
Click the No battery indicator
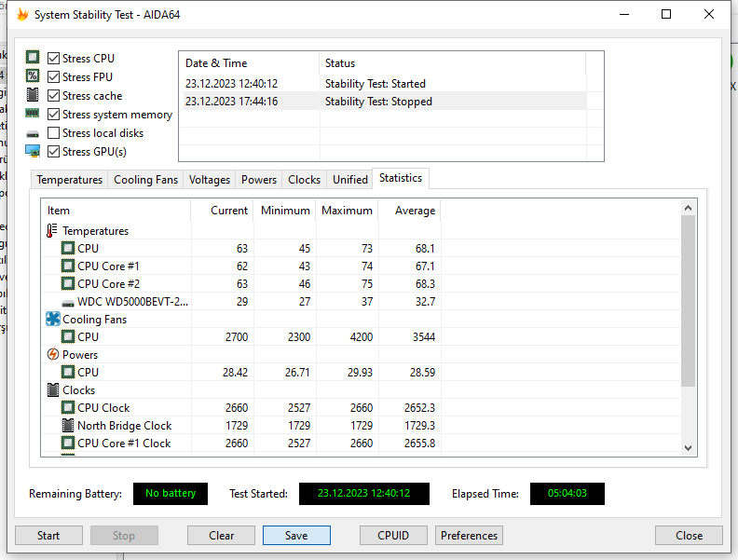[171, 494]
